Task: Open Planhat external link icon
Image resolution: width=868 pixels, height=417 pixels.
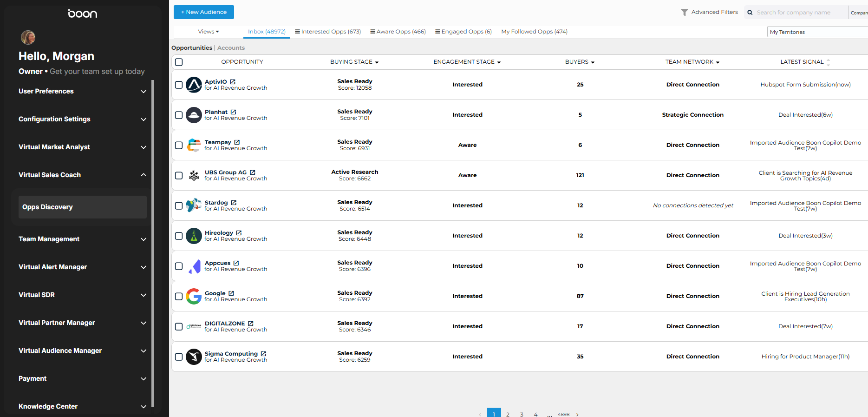Action: (x=233, y=112)
